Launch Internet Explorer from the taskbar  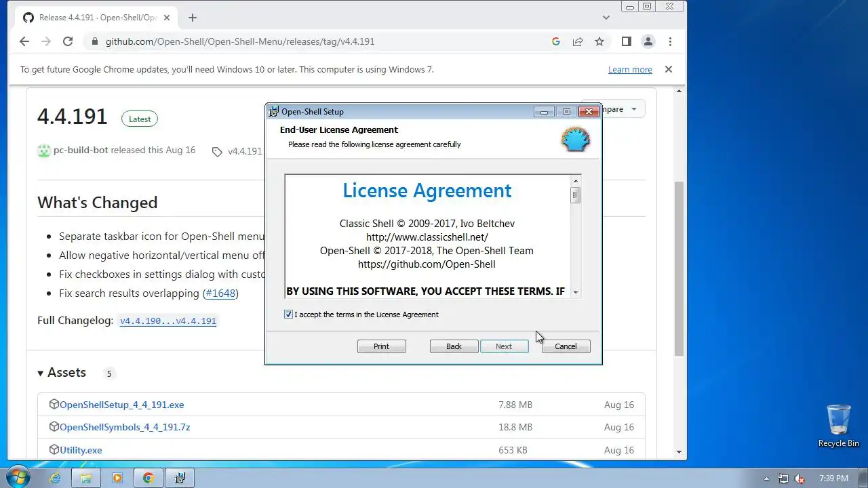tap(55, 478)
